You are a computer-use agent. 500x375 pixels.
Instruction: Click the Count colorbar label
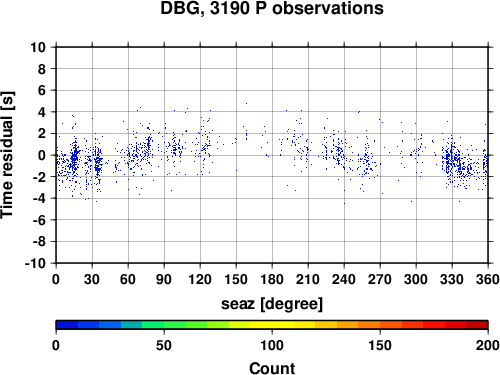(x=272, y=368)
